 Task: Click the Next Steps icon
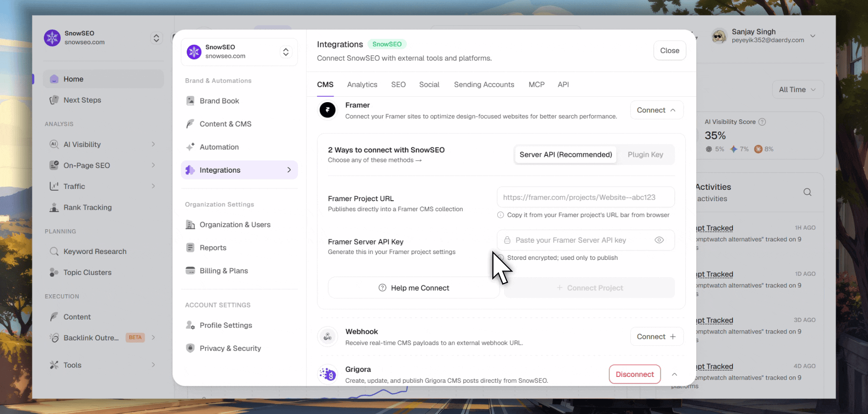[x=54, y=100]
